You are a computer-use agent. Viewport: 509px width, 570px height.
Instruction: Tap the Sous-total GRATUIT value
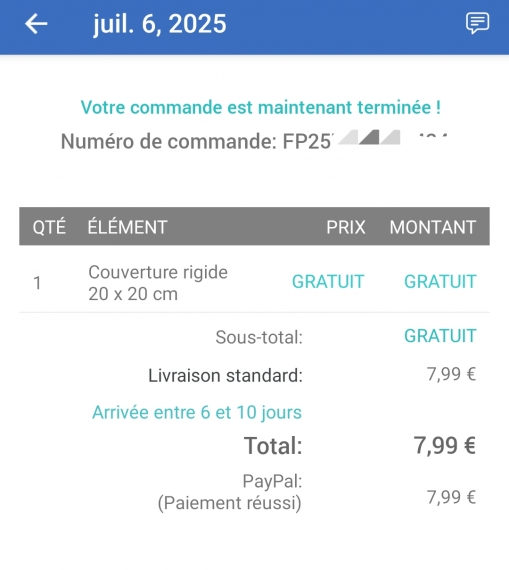click(440, 336)
